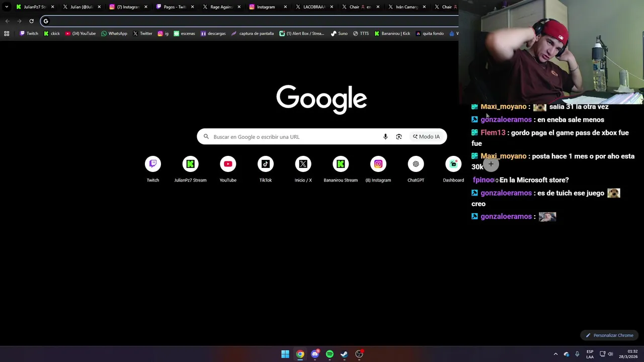Open the escenas bookmark
This screenshot has width=644, height=362.
(184, 34)
